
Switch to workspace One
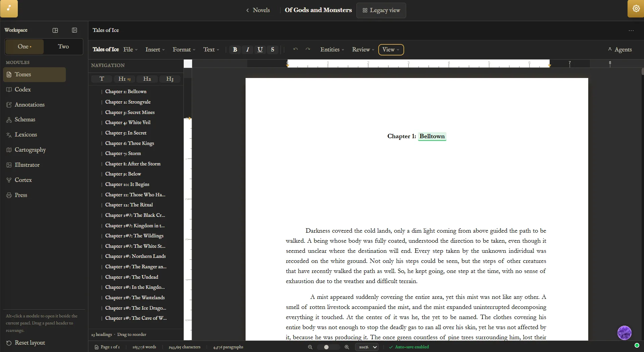[25, 46]
